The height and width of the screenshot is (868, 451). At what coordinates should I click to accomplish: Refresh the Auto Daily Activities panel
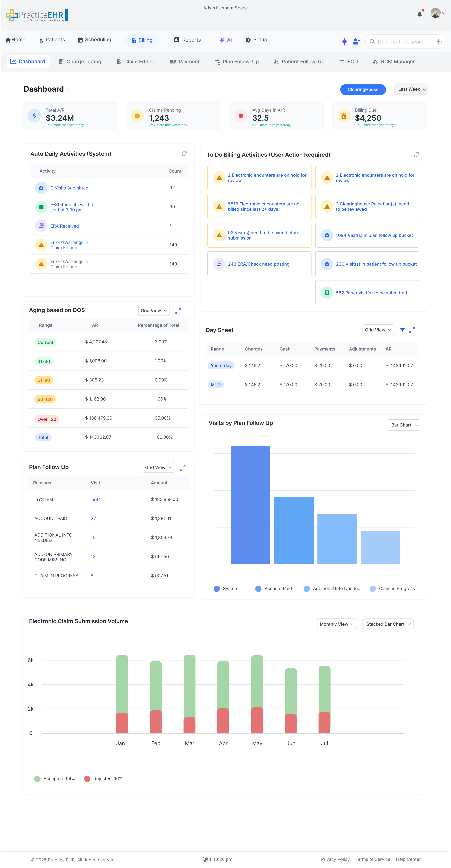(184, 154)
